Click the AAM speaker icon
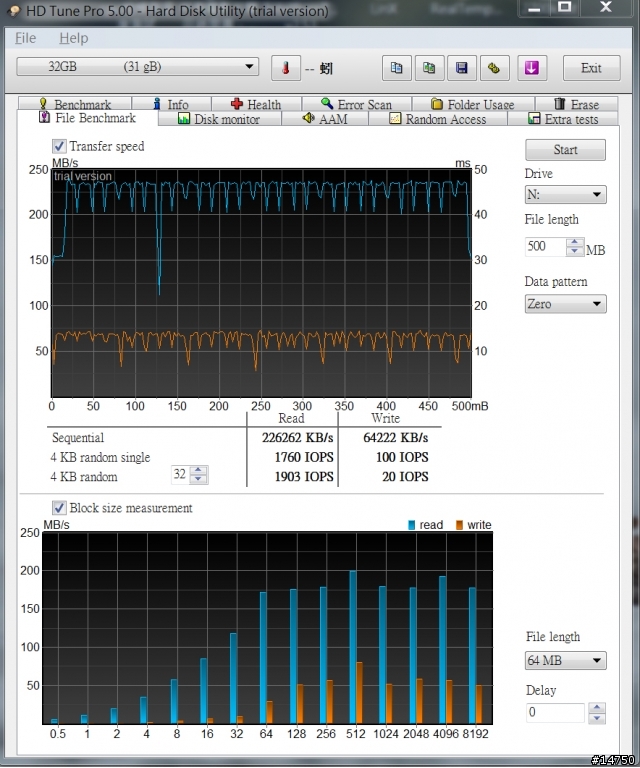640x768 pixels. [308, 118]
